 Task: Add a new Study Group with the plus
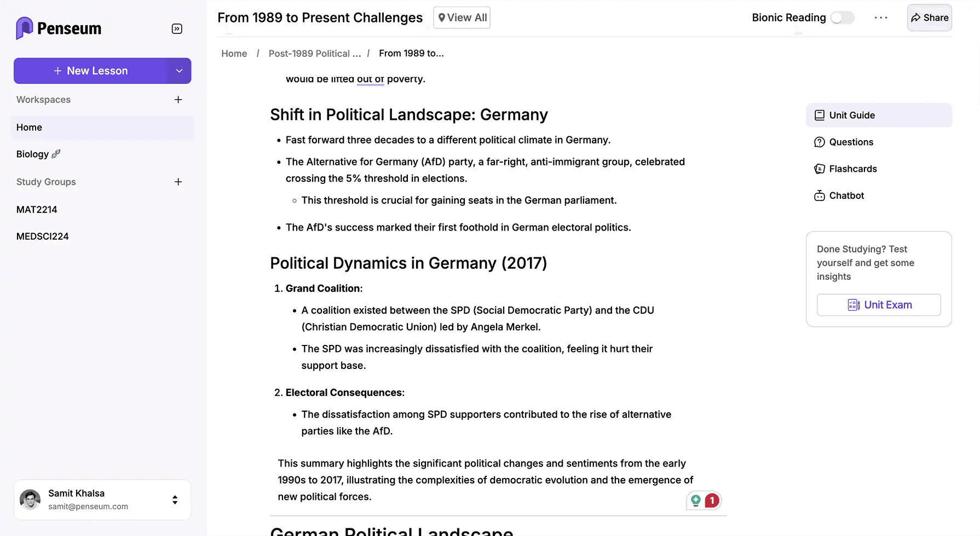[178, 182]
